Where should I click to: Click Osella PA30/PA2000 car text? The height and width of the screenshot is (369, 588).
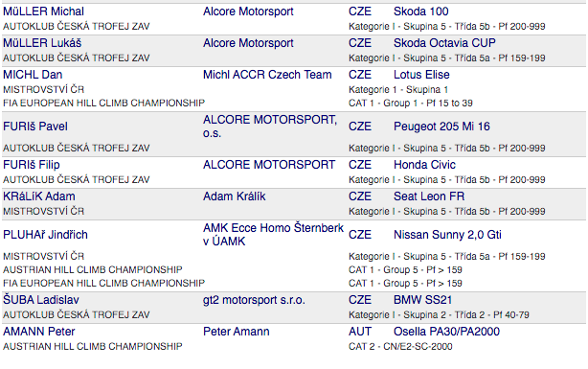pos(446,331)
